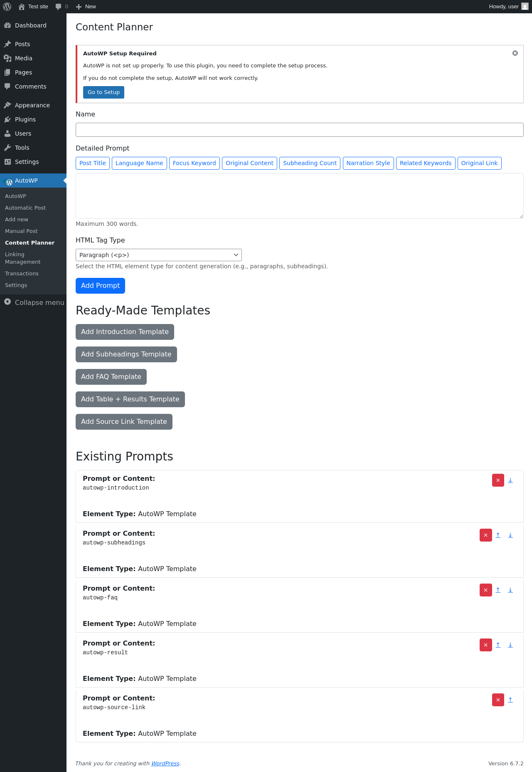Viewport: 532px width, 772px height.
Task: Open the WordPress footer link
Action: [x=165, y=764]
